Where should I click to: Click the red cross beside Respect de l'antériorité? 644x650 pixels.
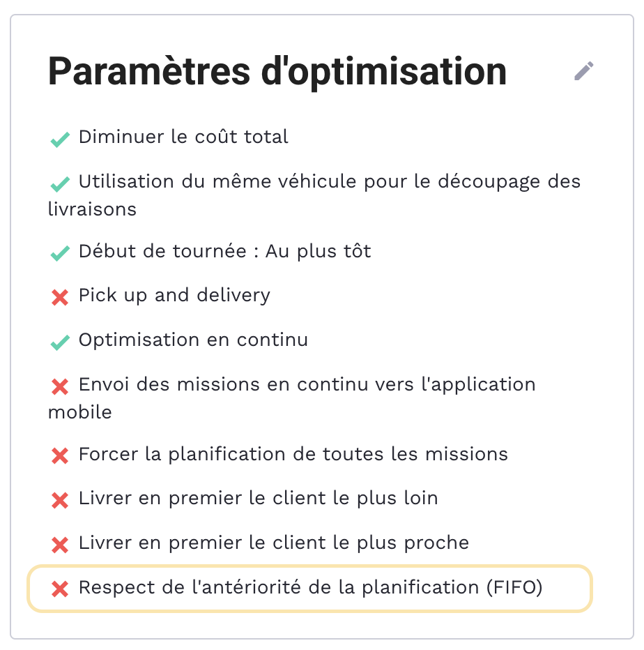[x=60, y=589]
